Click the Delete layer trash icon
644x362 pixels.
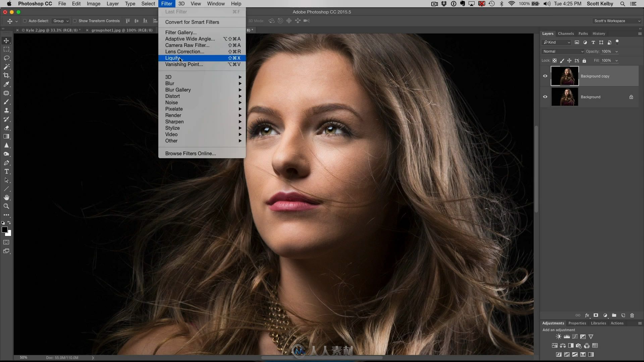click(x=632, y=315)
